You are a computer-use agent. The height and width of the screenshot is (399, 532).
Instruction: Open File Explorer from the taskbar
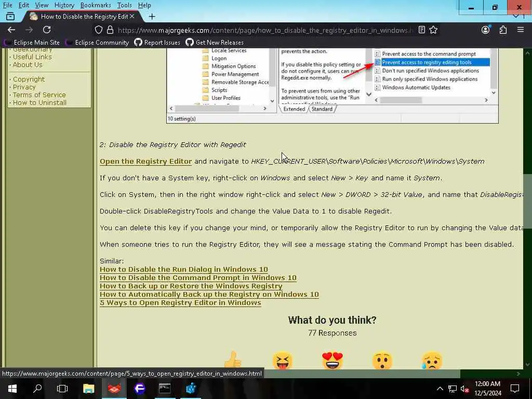pyautogui.click(x=88, y=389)
